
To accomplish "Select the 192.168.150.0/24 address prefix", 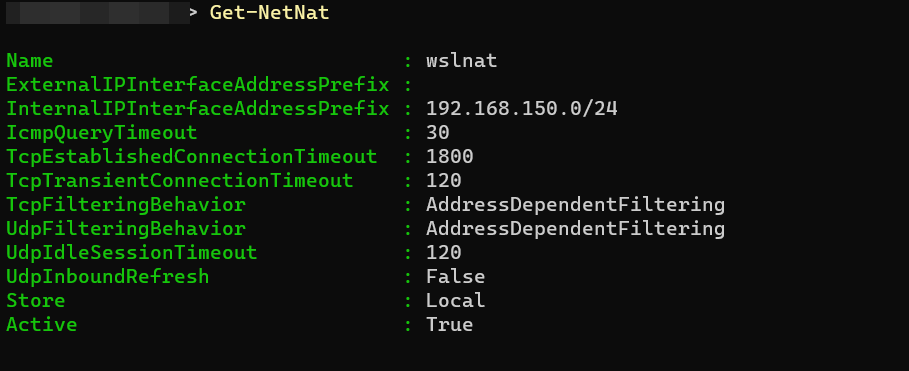I will click(522, 108).
